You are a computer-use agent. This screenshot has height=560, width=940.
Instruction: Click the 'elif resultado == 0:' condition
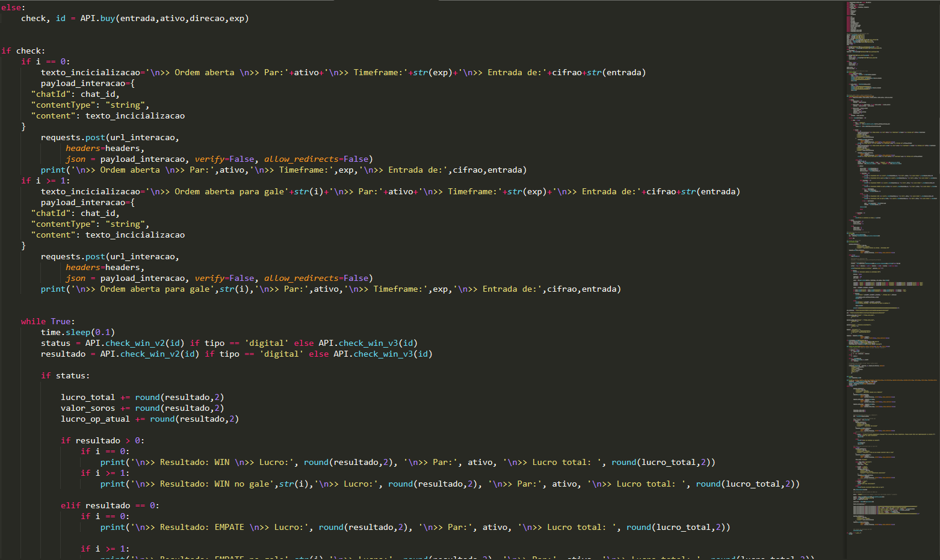110,506
